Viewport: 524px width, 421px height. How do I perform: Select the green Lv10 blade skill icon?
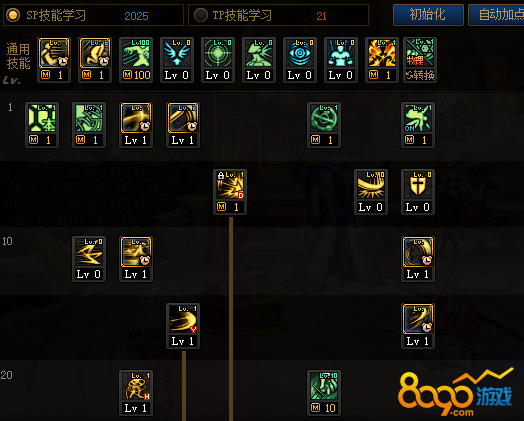pyautogui.click(x=324, y=386)
